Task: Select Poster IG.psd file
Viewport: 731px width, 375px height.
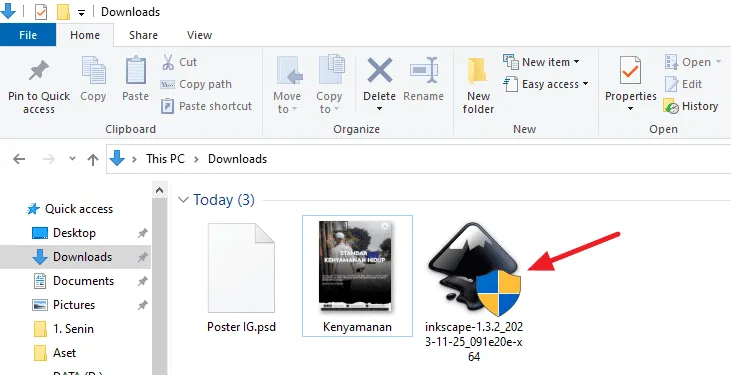Action: point(241,278)
